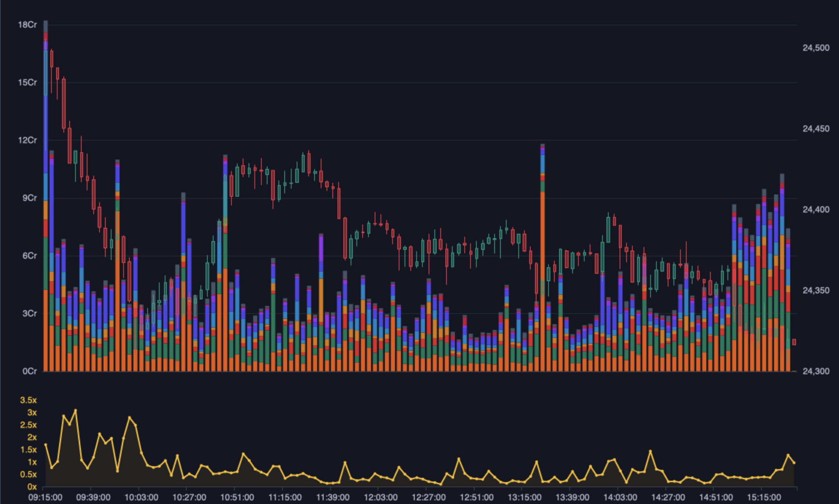Click the 18Cr volume axis label
Image resolution: width=839 pixels, height=504 pixels.
click(x=27, y=25)
